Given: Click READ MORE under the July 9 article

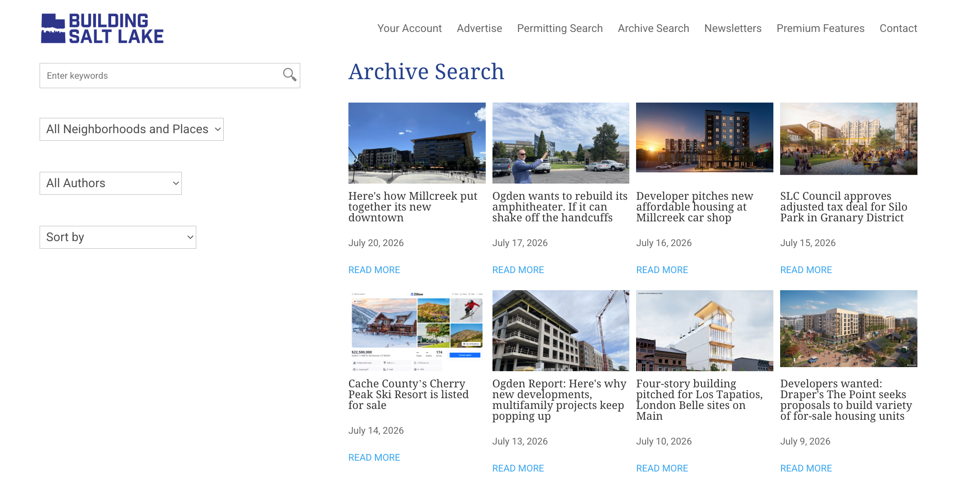Looking at the screenshot, I should click(x=806, y=468).
